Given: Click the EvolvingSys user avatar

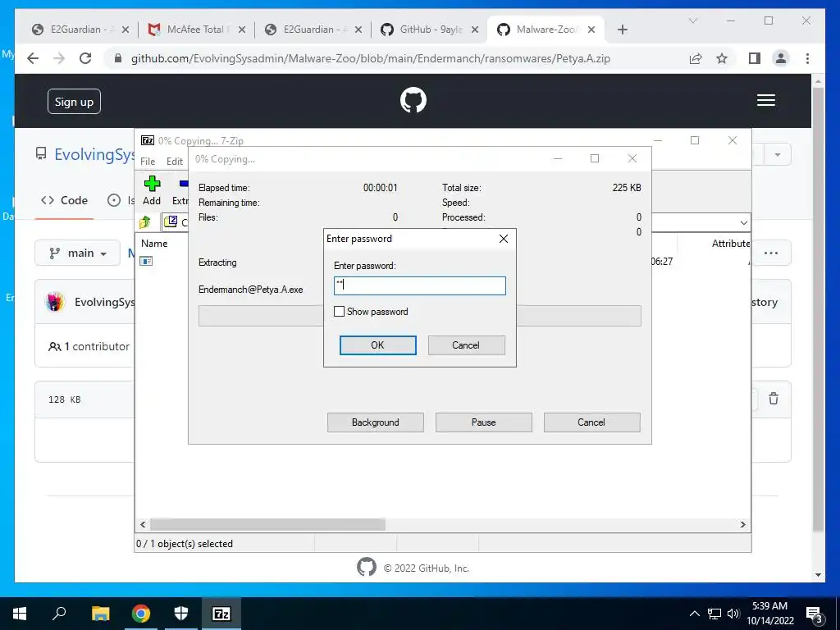Looking at the screenshot, I should [55, 302].
